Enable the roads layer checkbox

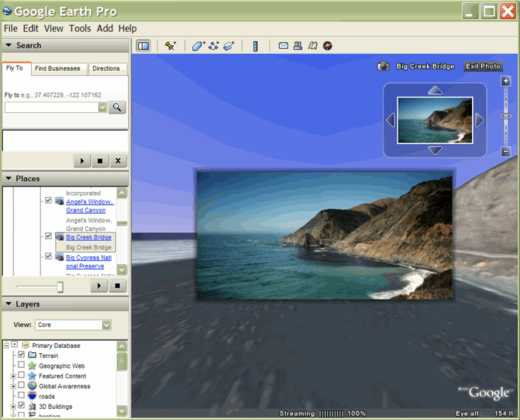21,396
